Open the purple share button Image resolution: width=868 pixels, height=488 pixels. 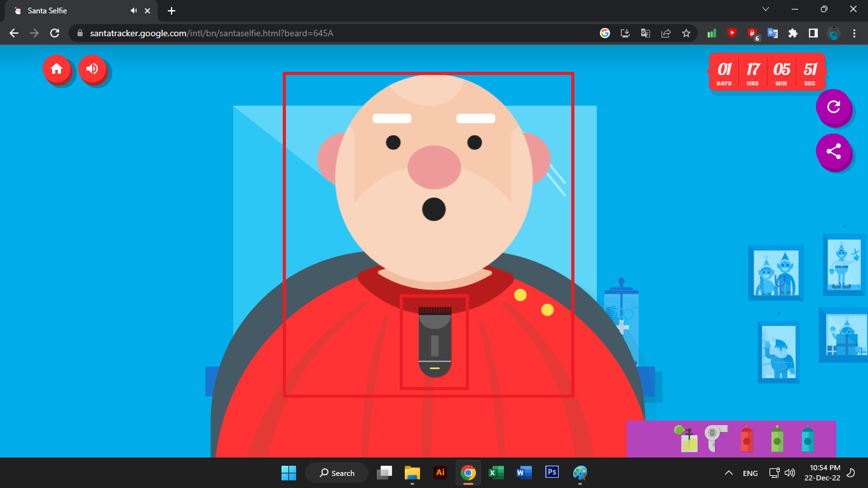point(833,151)
